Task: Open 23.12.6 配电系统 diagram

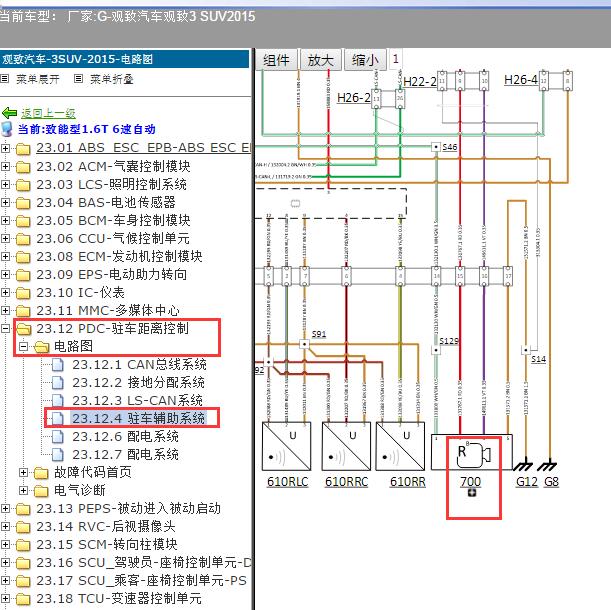Action: [125, 436]
